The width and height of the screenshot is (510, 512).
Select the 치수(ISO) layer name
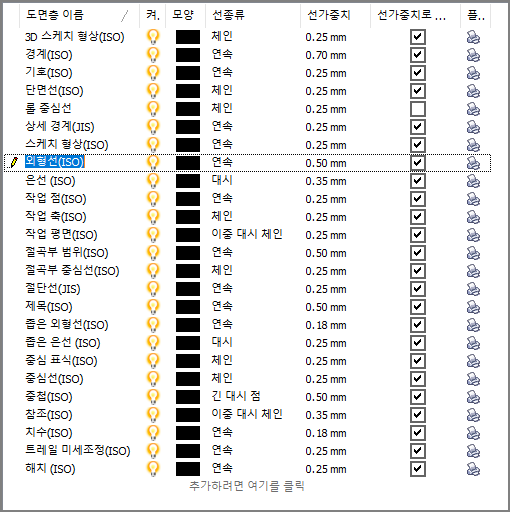tap(49, 433)
